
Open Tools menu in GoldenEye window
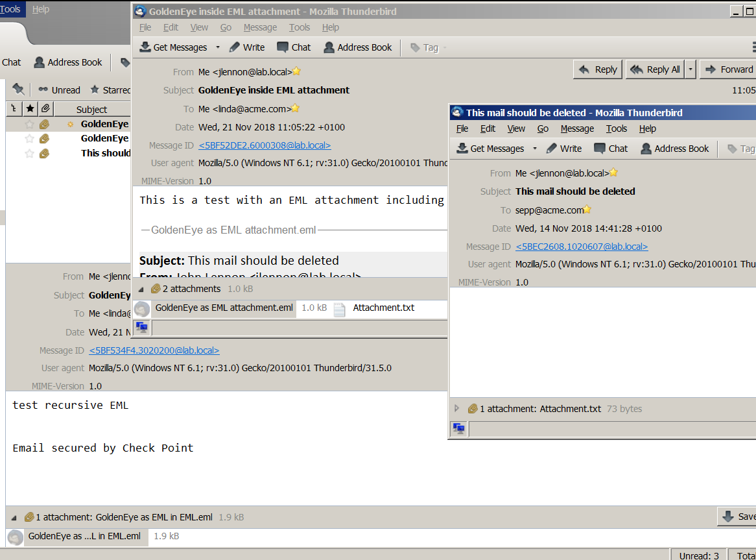point(300,27)
